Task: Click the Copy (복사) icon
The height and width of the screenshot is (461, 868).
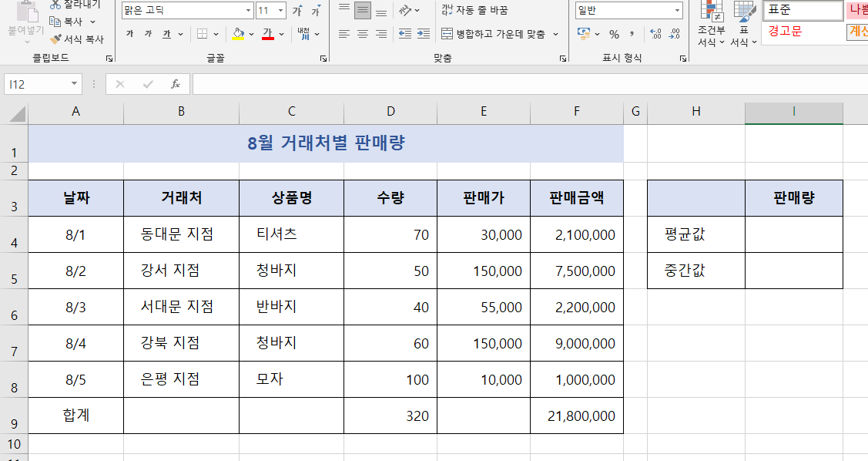Action: click(x=55, y=22)
